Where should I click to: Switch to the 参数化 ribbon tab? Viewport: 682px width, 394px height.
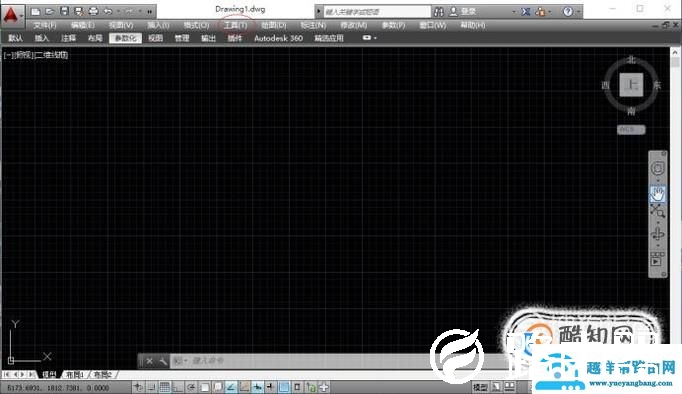point(125,38)
